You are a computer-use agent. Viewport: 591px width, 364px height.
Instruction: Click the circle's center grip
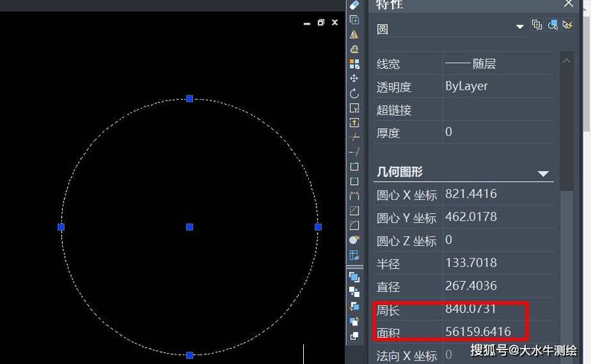coord(189,227)
